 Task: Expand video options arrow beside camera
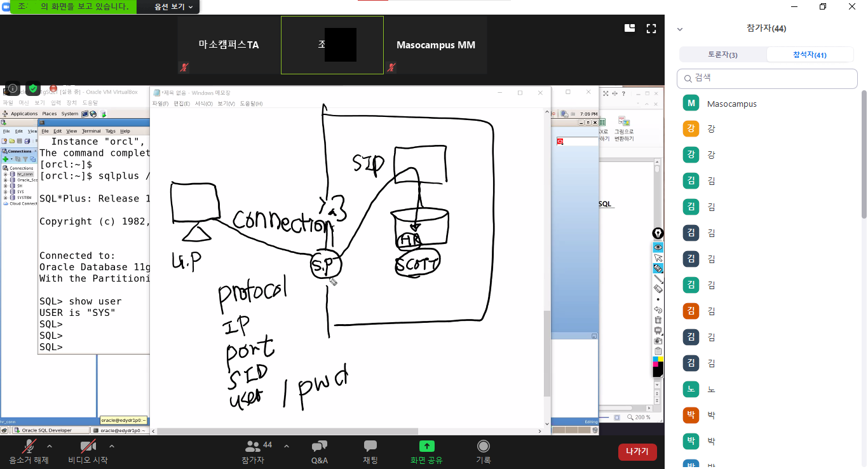112,446
